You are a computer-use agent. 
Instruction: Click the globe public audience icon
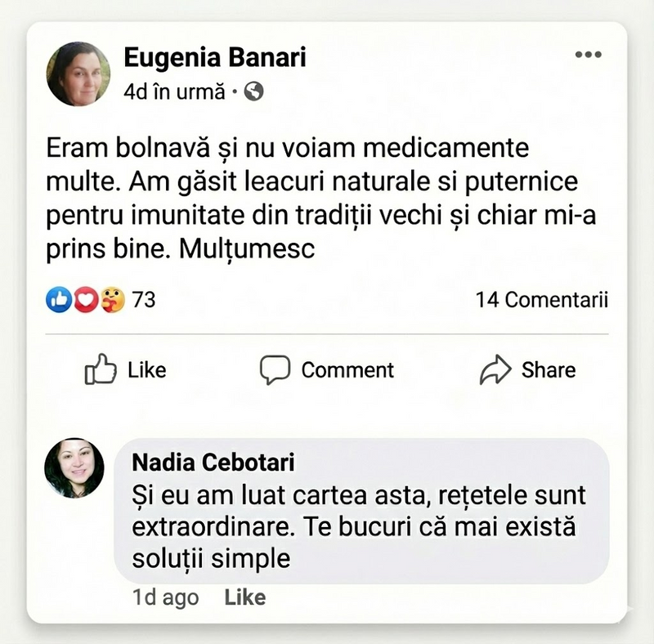pyautogui.click(x=254, y=92)
